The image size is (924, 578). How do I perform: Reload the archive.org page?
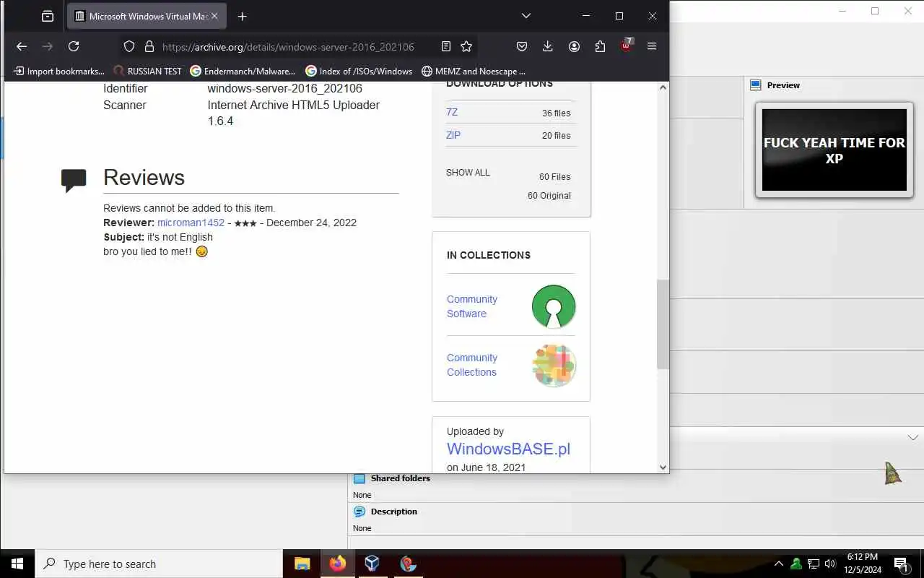pyautogui.click(x=74, y=46)
